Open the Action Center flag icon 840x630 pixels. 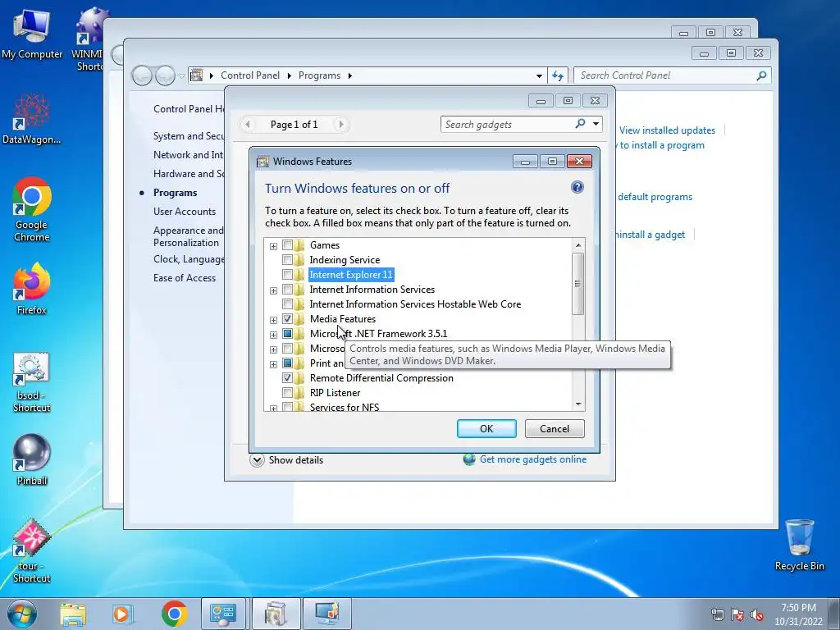click(737, 614)
